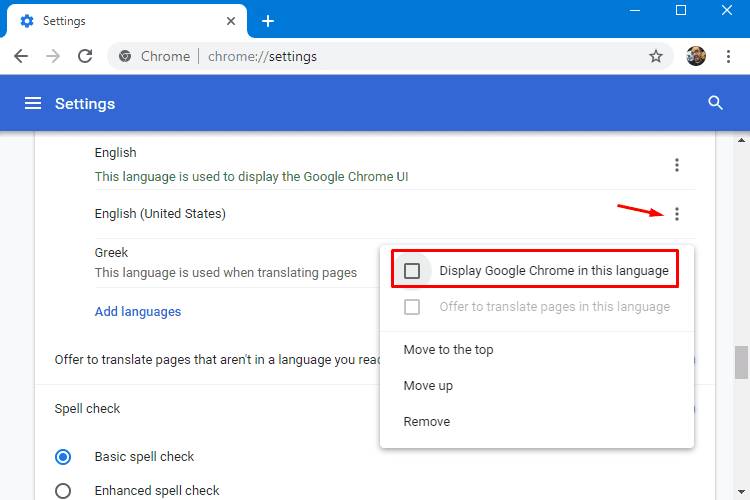Viewport: 750px width, 500px height.
Task: Open more actions for English (United States)
Action: (676, 214)
